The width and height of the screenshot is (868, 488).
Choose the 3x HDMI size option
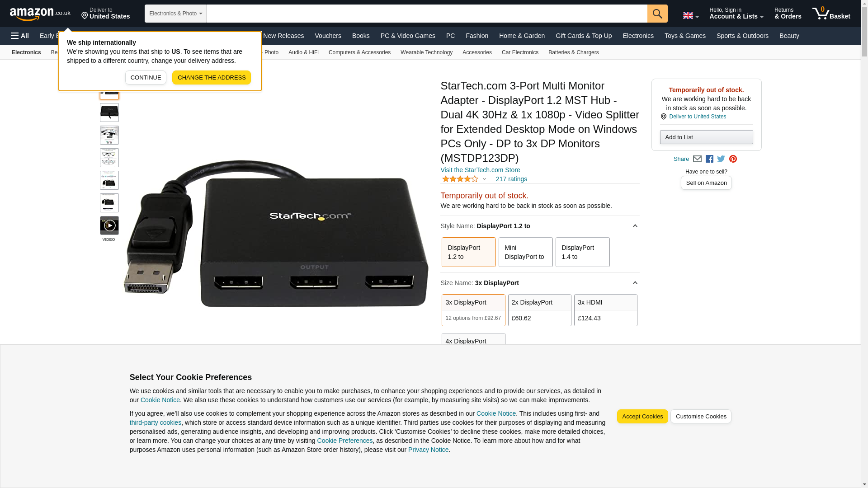click(605, 310)
